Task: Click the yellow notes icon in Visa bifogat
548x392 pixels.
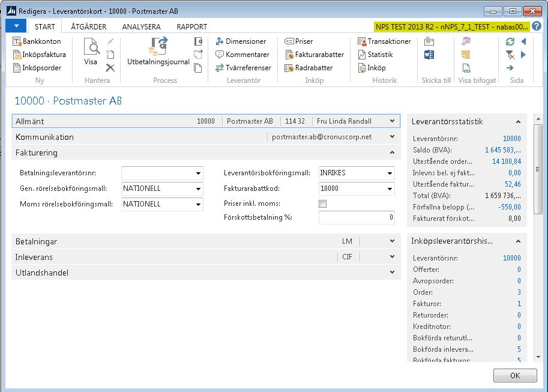Action: pyautogui.click(x=466, y=55)
